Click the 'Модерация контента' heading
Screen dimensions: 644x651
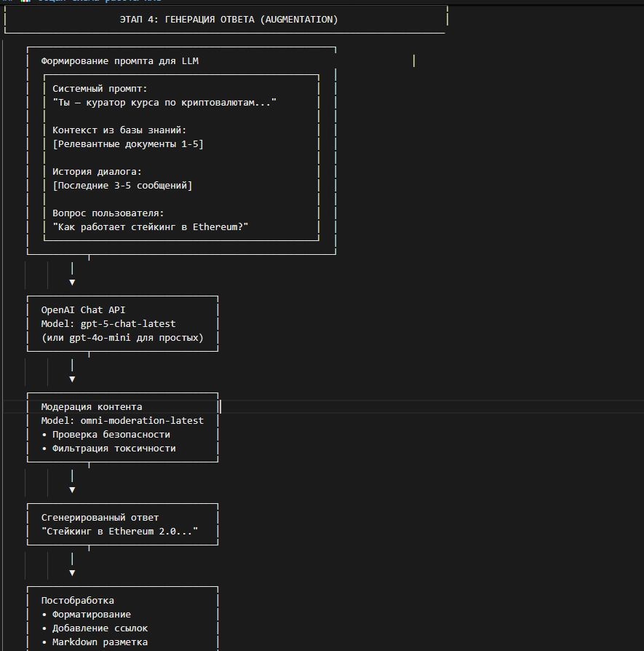90,406
